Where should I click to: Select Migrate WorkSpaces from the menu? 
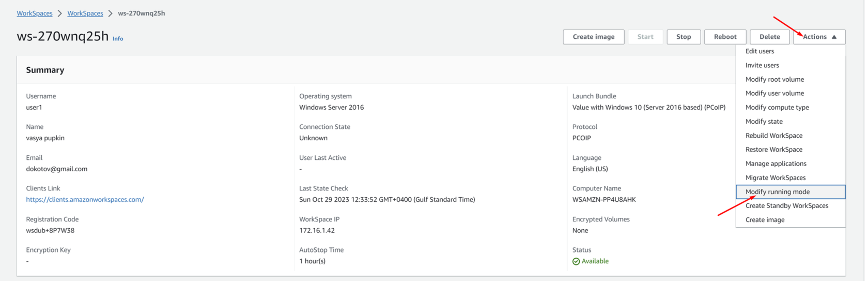(x=791, y=178)
